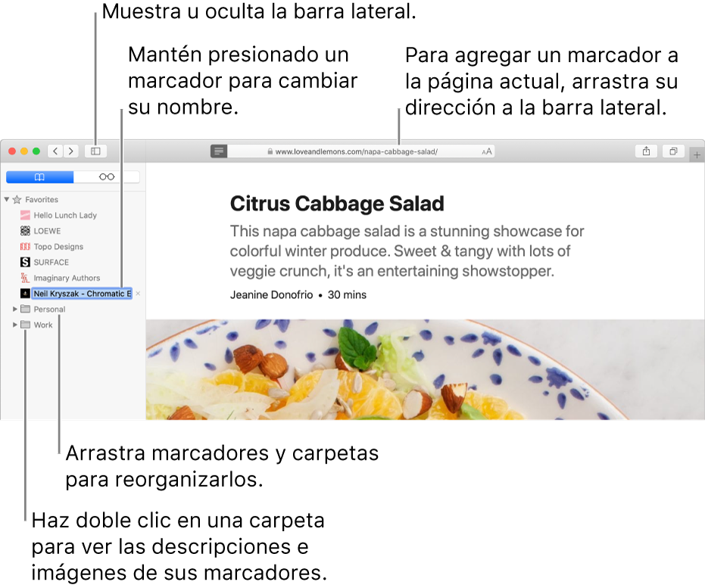Open a new tab with plus button
Image resolution: width=705 pixels, height=588 pixels.
(x=697, y=155)
